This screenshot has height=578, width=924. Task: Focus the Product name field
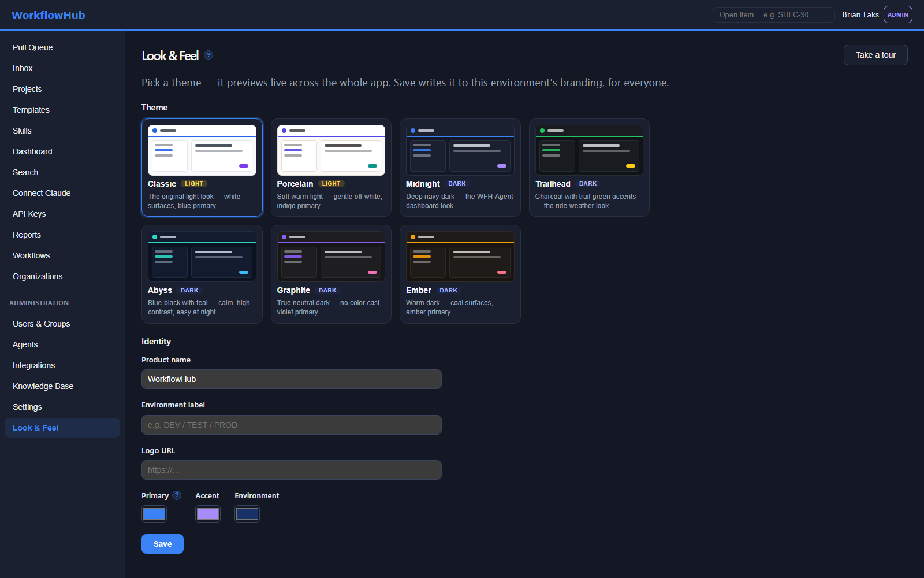pyautogui.click(x=292, y=379)
